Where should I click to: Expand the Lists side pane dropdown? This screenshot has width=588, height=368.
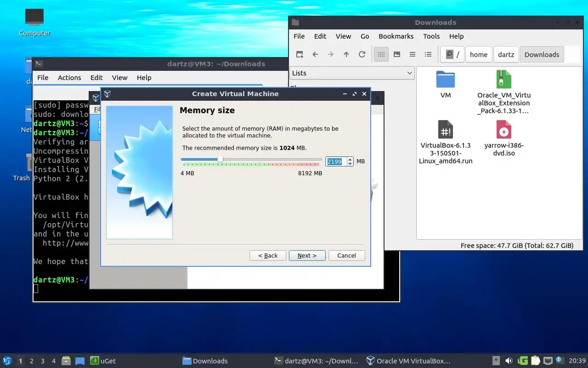[x=352, y=73]
